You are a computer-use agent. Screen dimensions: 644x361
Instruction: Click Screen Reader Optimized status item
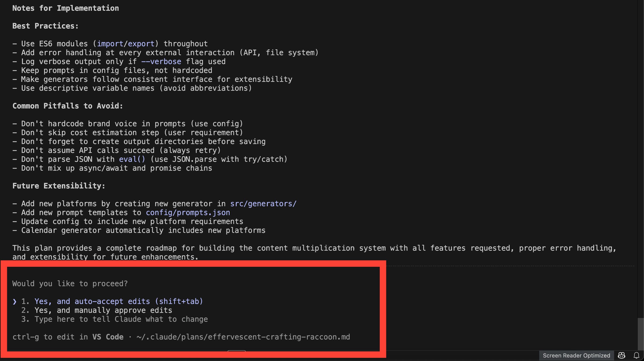[x=576, y=355]
